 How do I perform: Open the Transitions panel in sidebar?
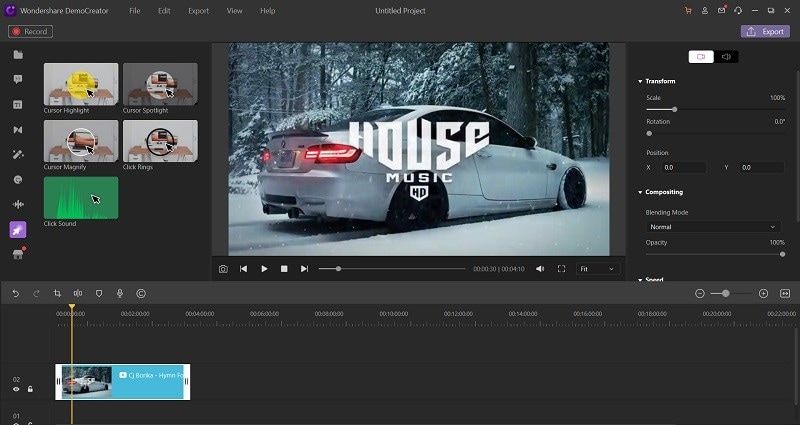tap(18, 130)
